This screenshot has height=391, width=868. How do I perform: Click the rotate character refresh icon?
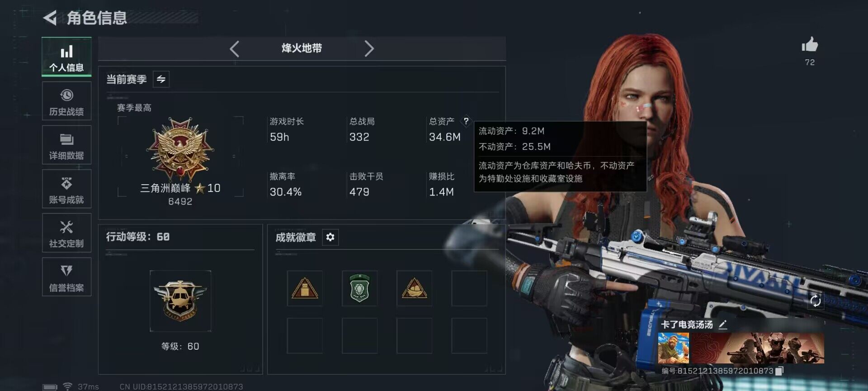816,301
